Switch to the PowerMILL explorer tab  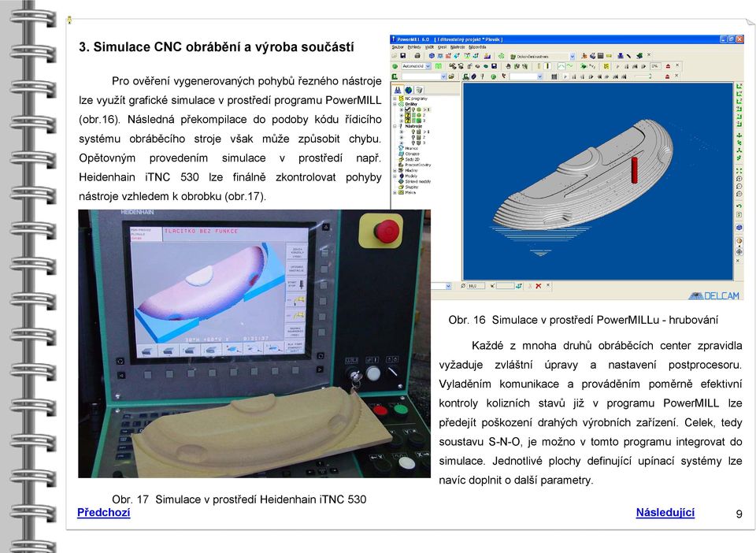click(398, 90)
